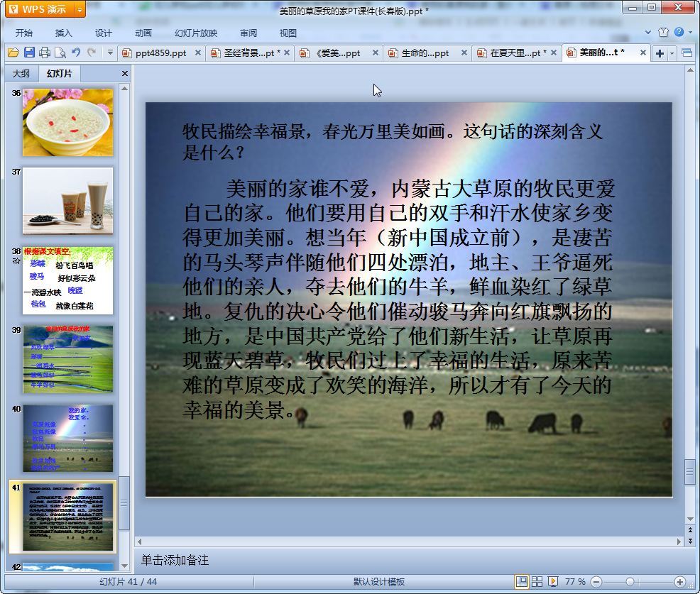This screenshot has height=594, width=700.
Task: Click the Save floppy disk icon
Action: click(29, 53)
